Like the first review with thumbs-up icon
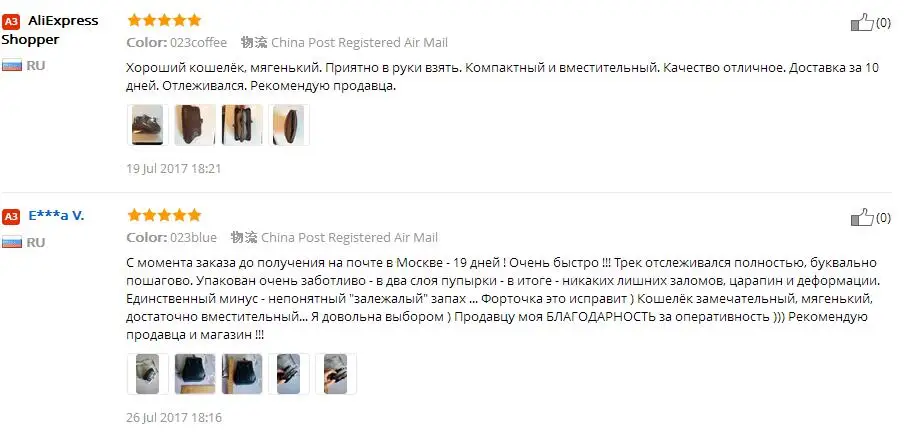904x439 pixels. (x=861, y=23)
